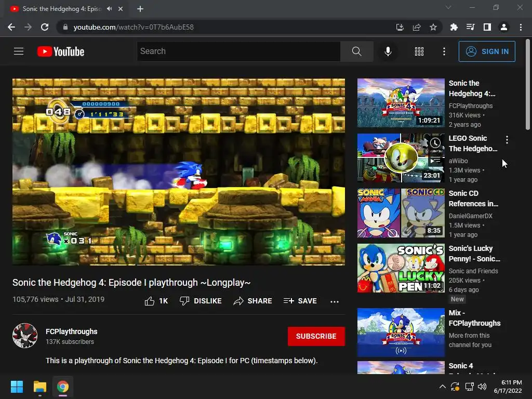Add LEGO Sonic video to Watch later

[435, 143]
